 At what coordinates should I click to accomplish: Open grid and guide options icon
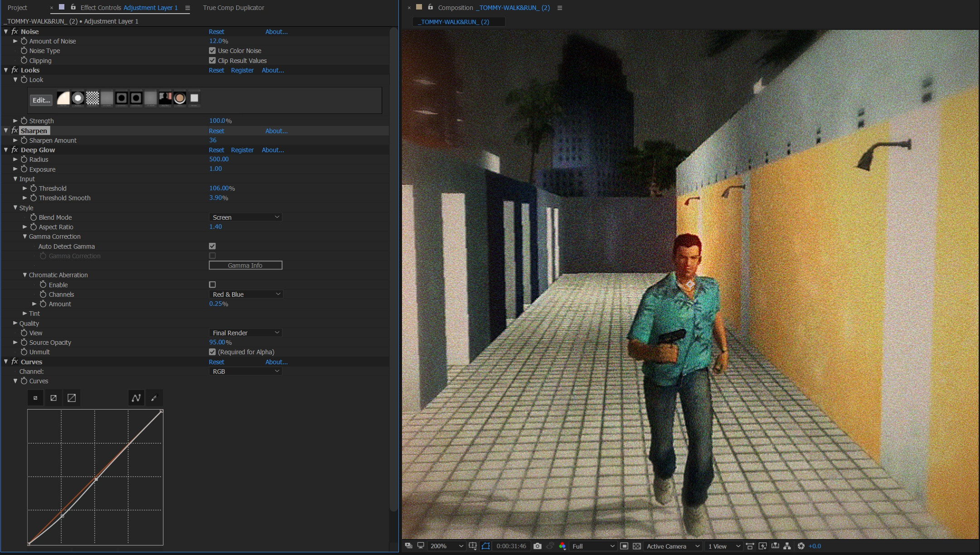coord(473,546)
